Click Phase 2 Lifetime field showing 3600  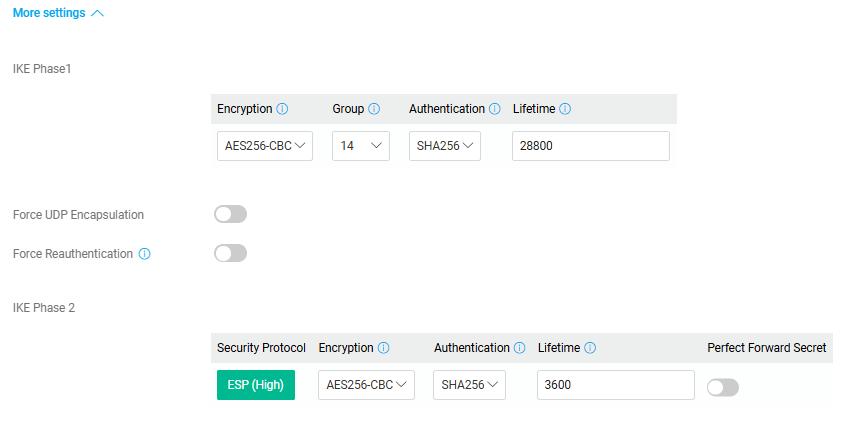[615, 385]
